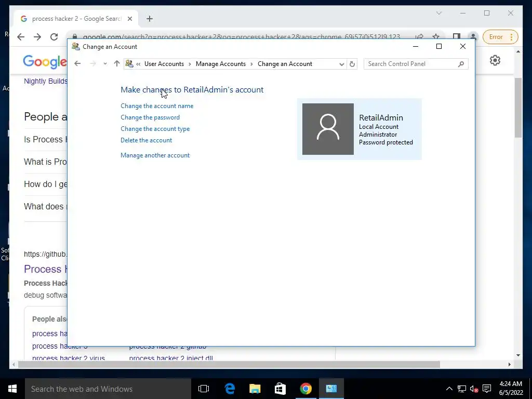Select process hacker 2 Google Search tab

76,19
